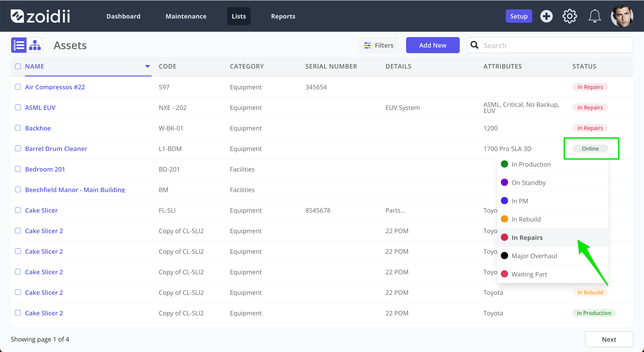The image size is (644, 352).
Task: Open Online status dropdown for Barrel Drum Cleaner
Action: (590, 149)
